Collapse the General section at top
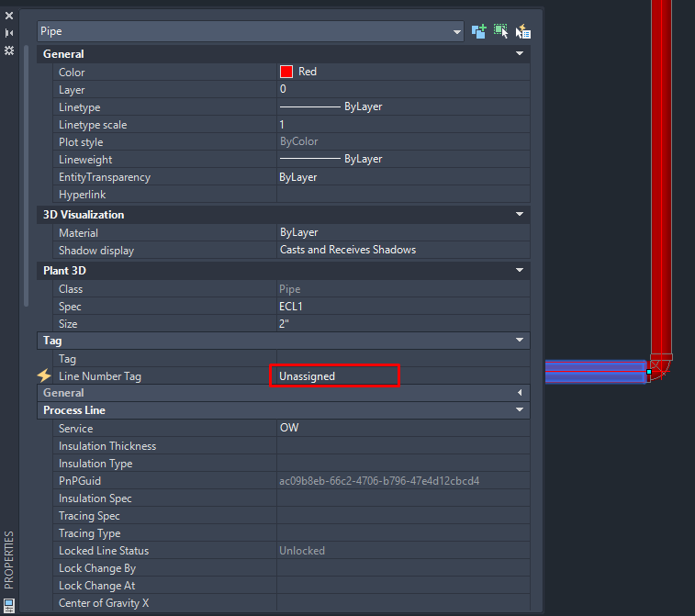Viewport: 695px width, 616px height. tap(520, 53)
